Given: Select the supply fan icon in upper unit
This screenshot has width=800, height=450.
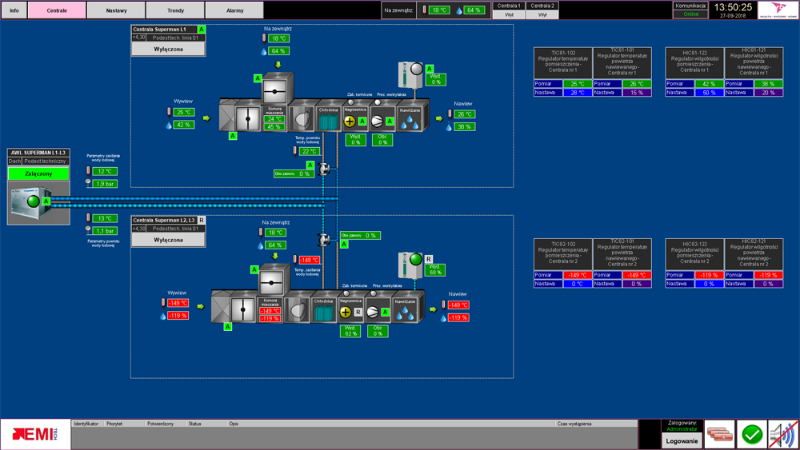Looking at the screenshot, I should [378, 122].
